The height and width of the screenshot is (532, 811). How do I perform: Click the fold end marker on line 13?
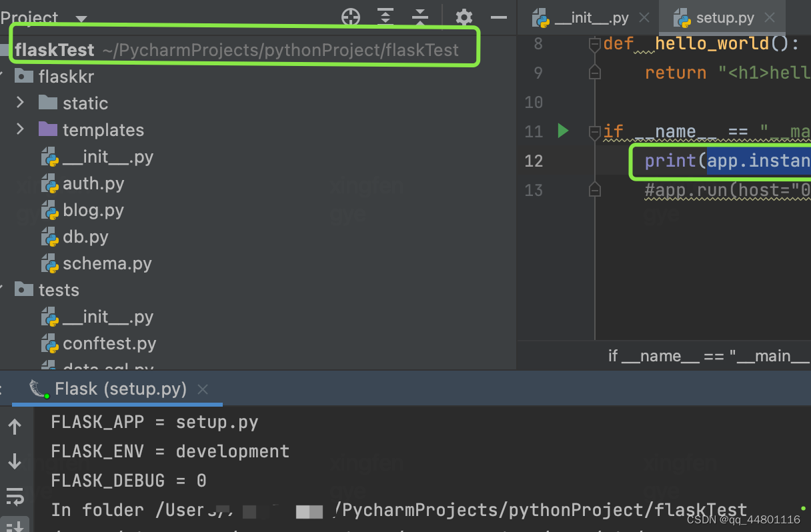coord(595,190)
